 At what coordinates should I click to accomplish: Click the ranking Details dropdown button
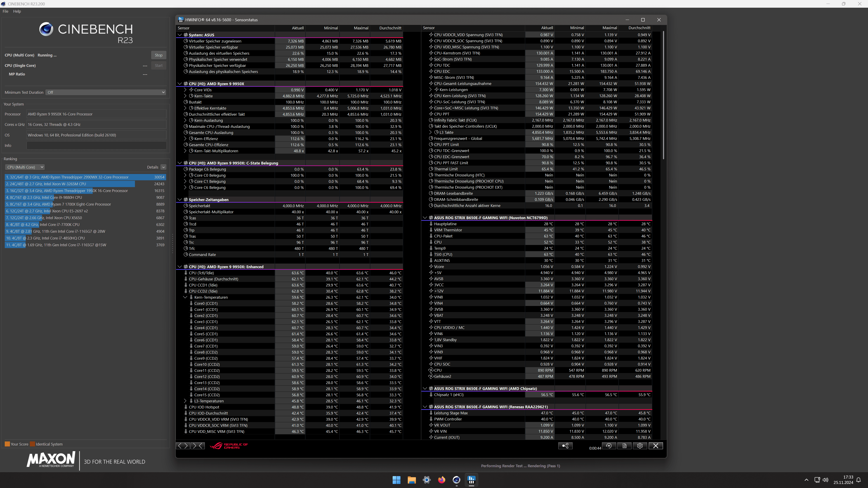point(163,167)
